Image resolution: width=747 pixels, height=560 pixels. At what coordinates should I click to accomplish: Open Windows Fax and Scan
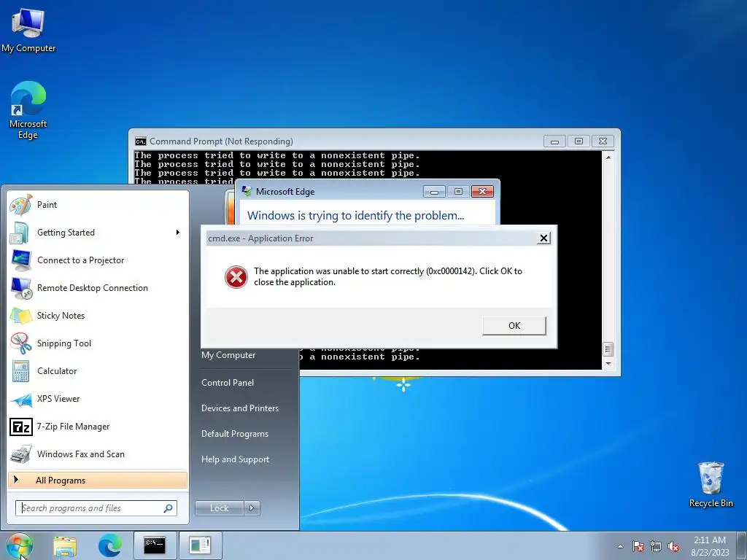coord(98,454)
